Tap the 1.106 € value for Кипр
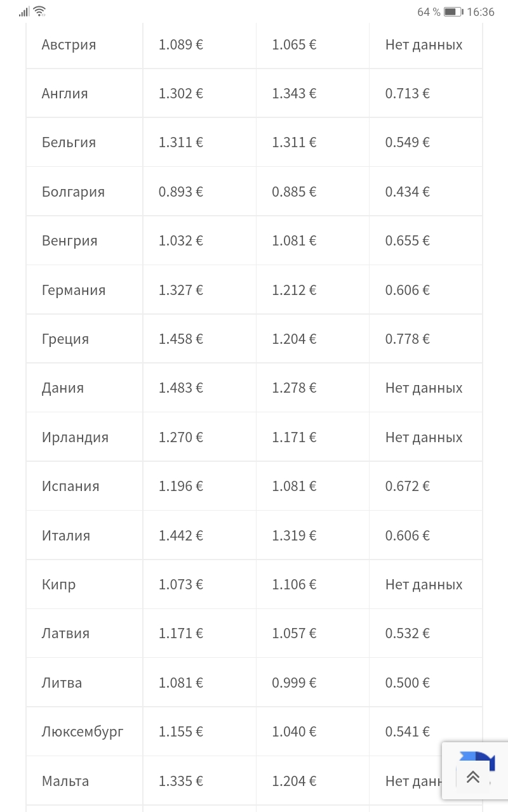This screenshot has width=508, height=812. (x=294, y=584)
